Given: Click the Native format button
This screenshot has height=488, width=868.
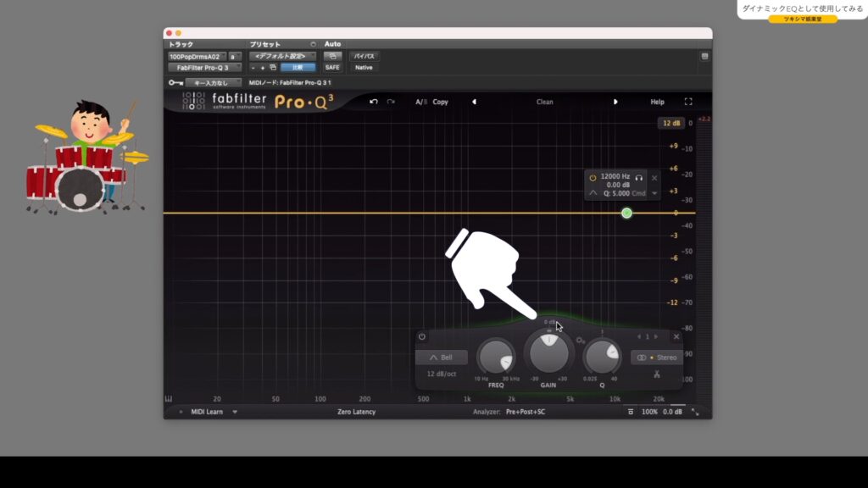Looking at the screenshot, I should click(364, 68).
